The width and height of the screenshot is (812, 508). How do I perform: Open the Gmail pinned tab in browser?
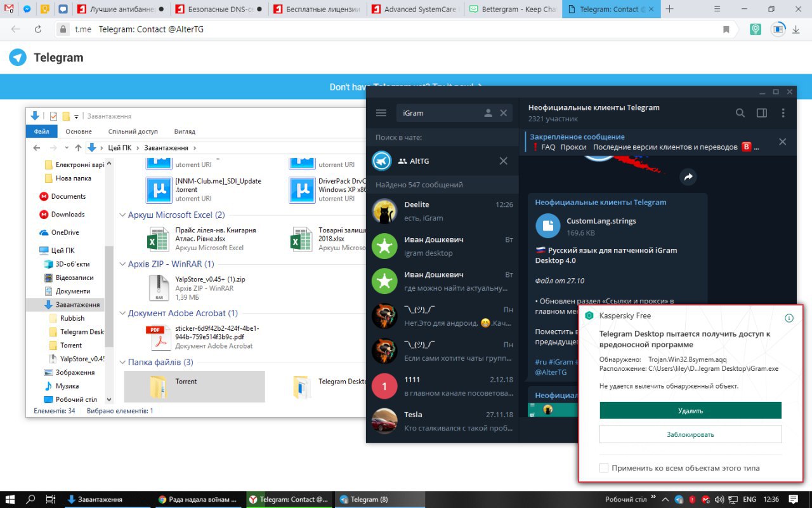click(9, 10)
